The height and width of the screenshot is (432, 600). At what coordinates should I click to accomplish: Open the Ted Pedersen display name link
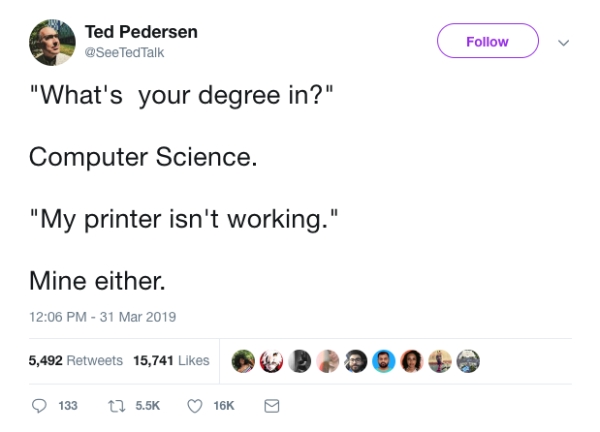tap(141, 32)
